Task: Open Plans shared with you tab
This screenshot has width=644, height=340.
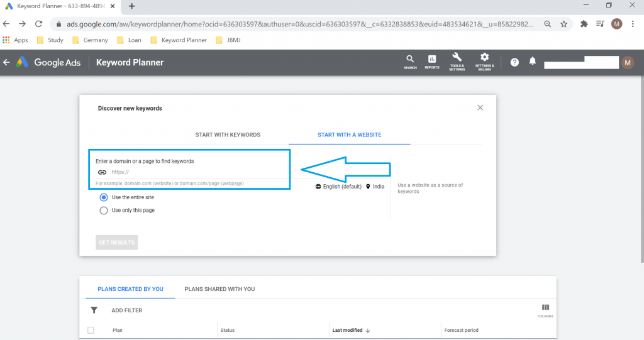Action: point(219,289)
